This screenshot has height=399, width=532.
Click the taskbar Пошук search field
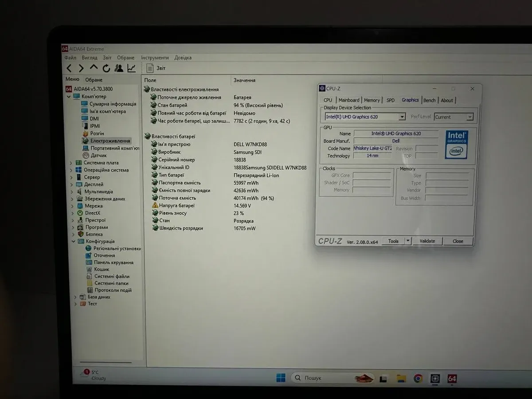pyautogui.click(x=324, y=378)
